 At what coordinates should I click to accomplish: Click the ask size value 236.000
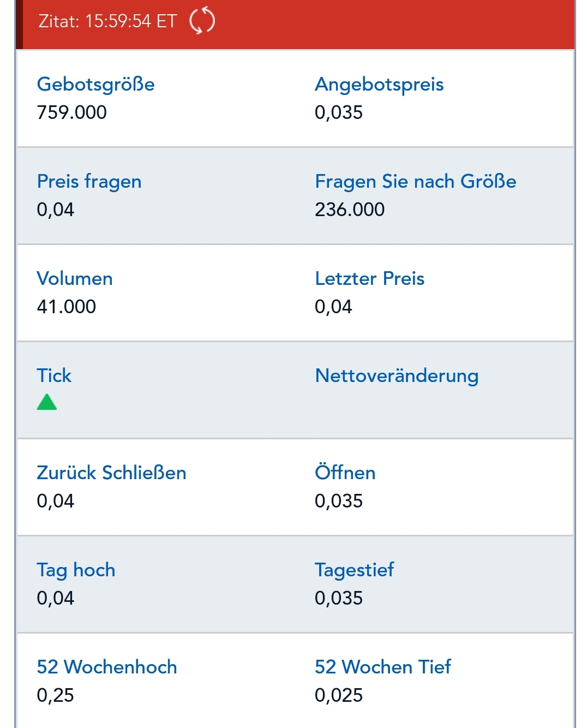point(349,209)
